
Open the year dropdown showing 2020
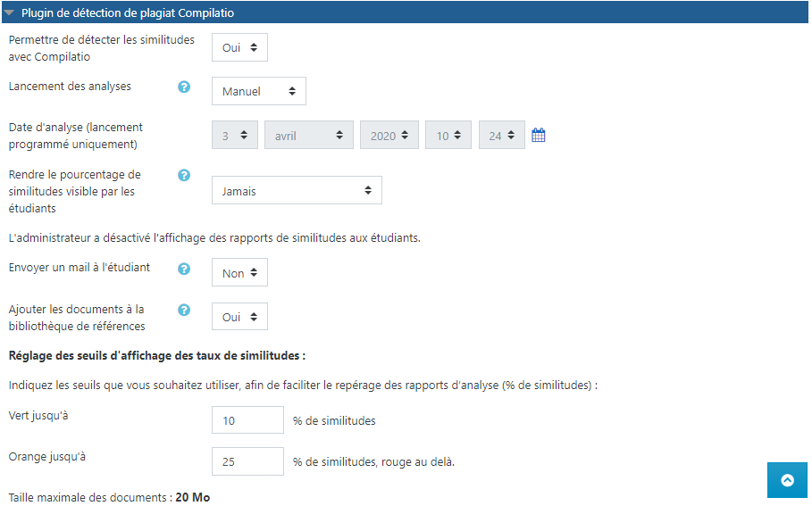click(389, 136)
